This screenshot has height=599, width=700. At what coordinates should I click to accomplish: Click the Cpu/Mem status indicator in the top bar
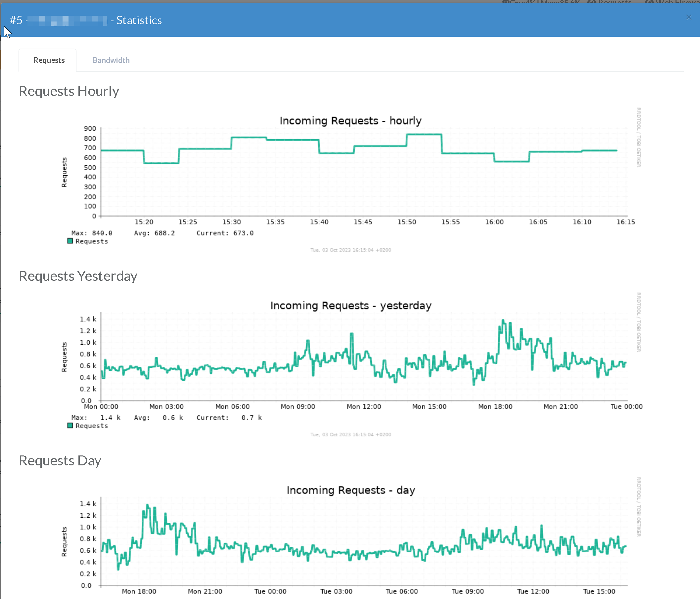[x=540, y=2]
